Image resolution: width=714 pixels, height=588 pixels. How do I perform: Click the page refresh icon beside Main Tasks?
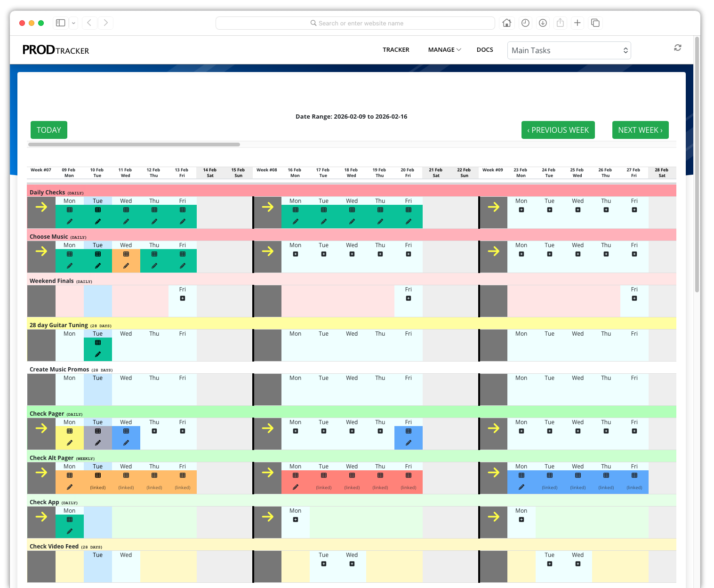click(x=677, y=48)
